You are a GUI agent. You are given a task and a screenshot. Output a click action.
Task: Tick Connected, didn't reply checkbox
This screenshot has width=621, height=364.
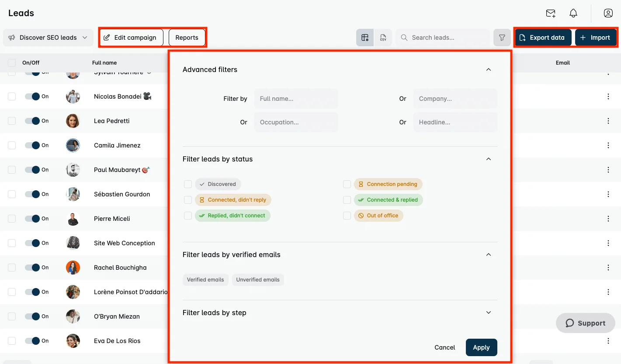coord(188,200)
